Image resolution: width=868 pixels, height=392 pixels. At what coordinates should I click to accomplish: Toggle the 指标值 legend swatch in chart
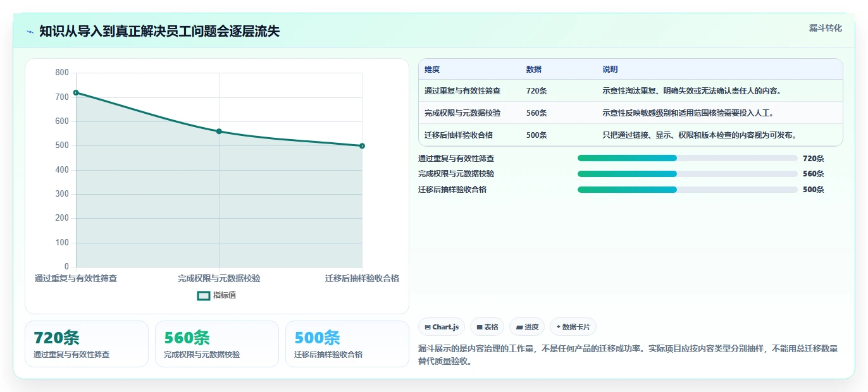point(204,295)
